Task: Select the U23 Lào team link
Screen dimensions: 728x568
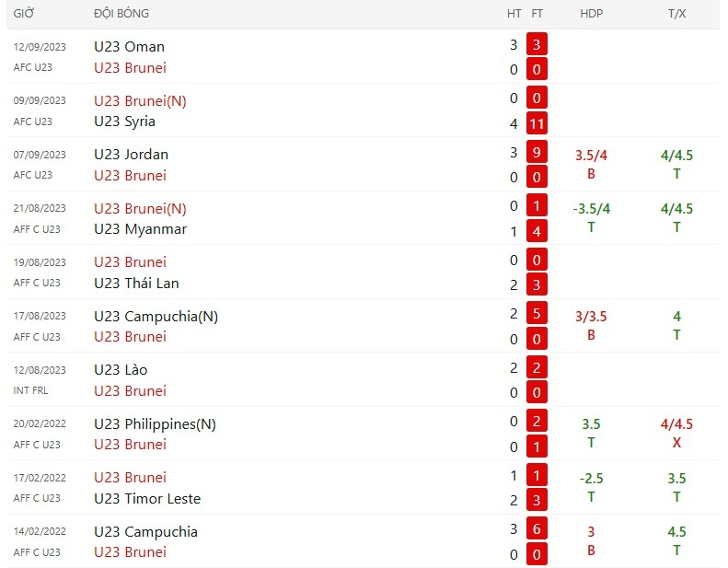Action: tap(121, 370)
